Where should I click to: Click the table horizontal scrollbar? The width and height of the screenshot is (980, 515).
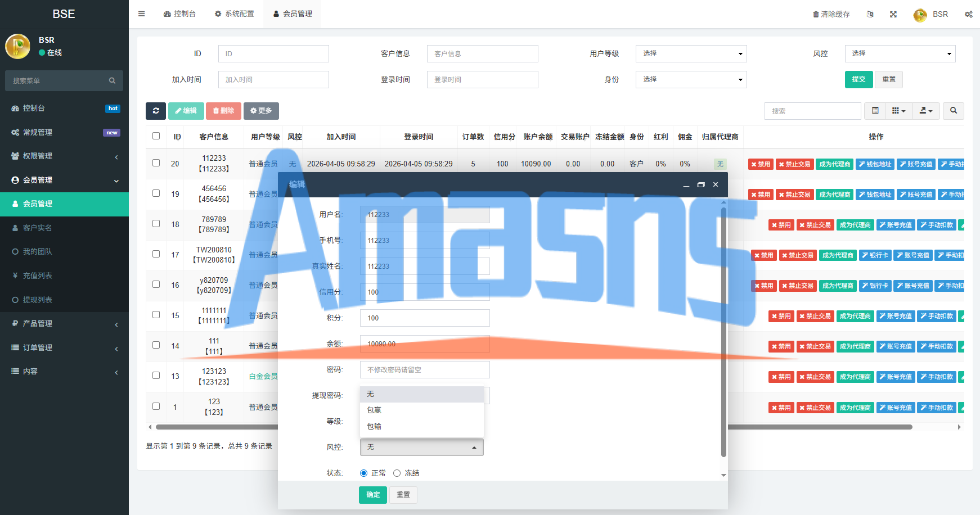[533, 427]
